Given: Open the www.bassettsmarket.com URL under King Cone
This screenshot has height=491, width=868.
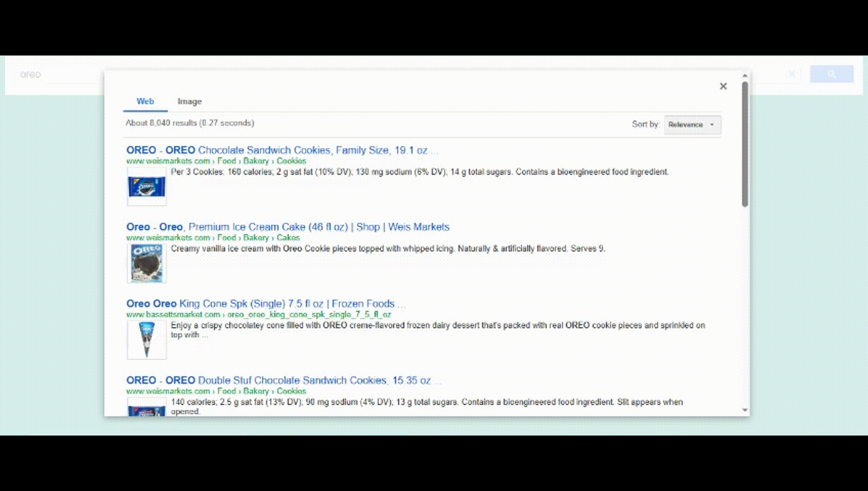Looking at the screenshot, I should [173, 315].
